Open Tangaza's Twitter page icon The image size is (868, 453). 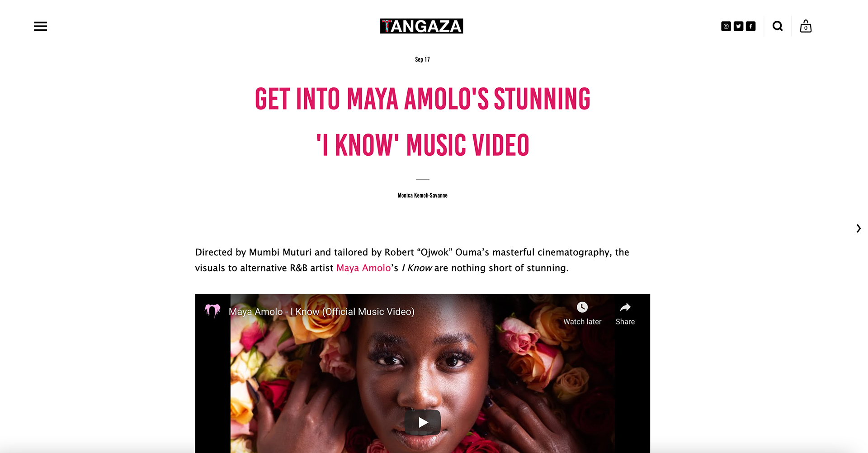coord(738,26)
